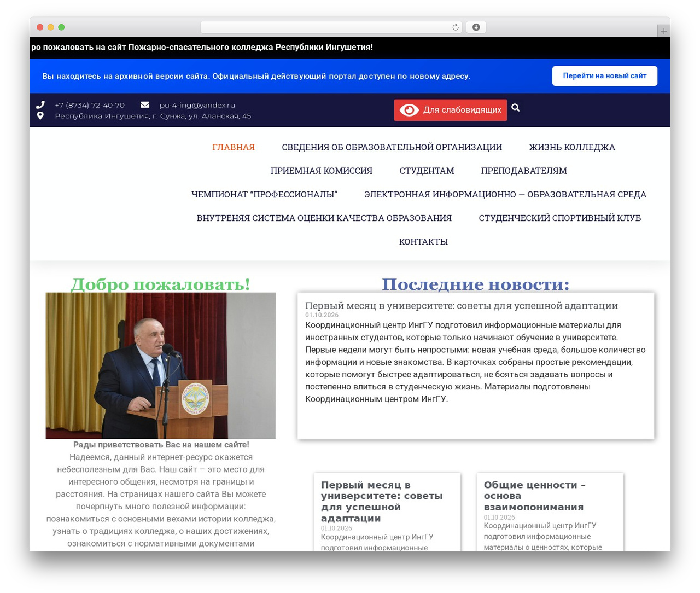Open site search with magnifier icon
Image resolution: width=700 pixels, height=593 pixels.
(x=516, y=108)
